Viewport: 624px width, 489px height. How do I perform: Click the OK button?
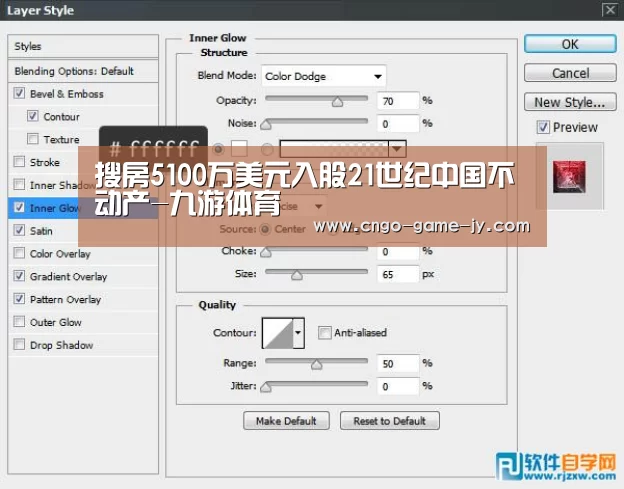coord(570,44)
